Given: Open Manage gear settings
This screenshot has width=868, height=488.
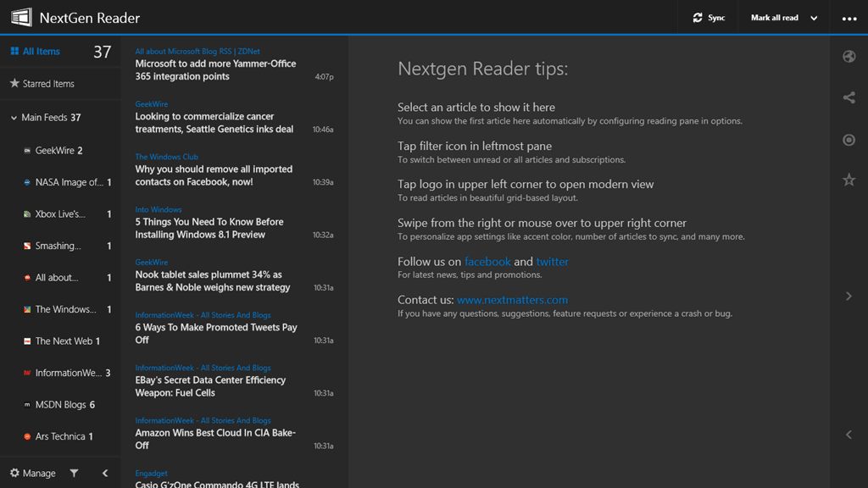Looking at the screenshot, I should click(x=14, y=474).
